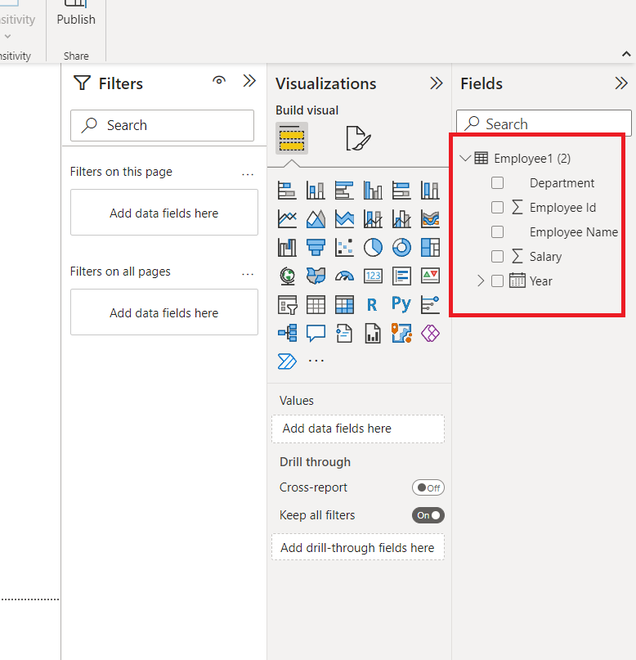
Task: Insert a Line chart visual
Action: [x=287, y=219]
